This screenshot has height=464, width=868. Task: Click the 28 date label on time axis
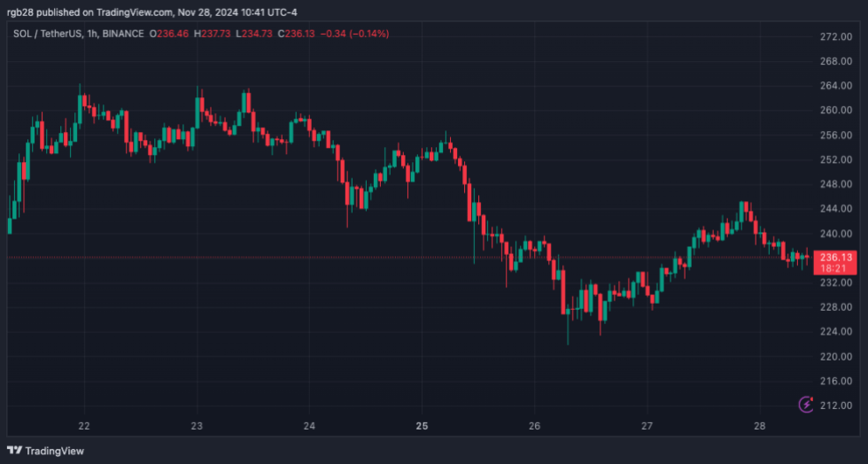(760, 426)
